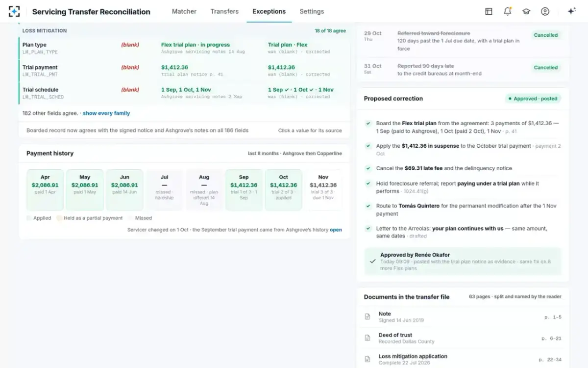588x368 pixels.
Task: Switch to the Transfers tab
Action: coord(224,11)
